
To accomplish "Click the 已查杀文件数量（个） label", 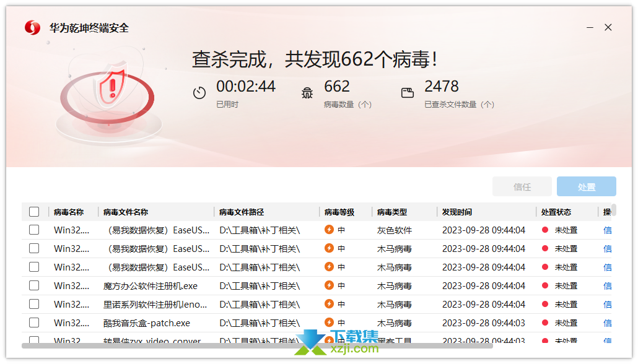I will click(460, 105).
